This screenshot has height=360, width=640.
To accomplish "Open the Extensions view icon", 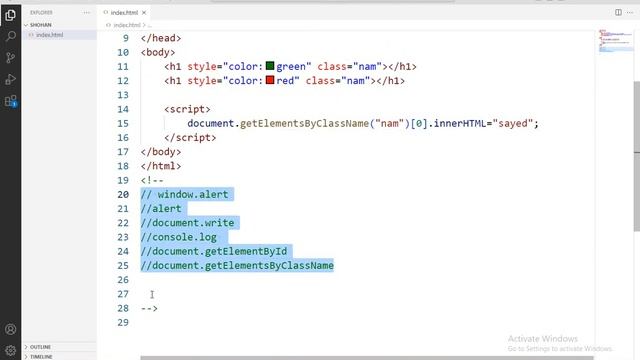I will pyautogui.click(x=11, y=101).
